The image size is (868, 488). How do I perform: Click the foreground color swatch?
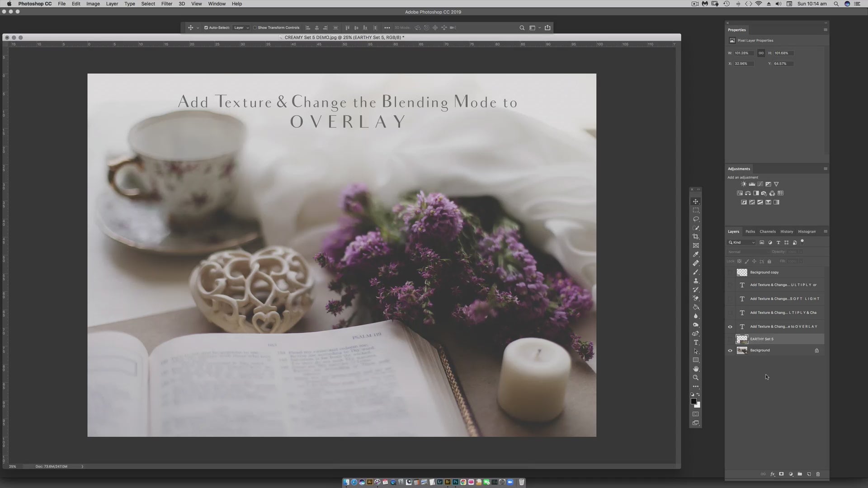tap(693, 401)
